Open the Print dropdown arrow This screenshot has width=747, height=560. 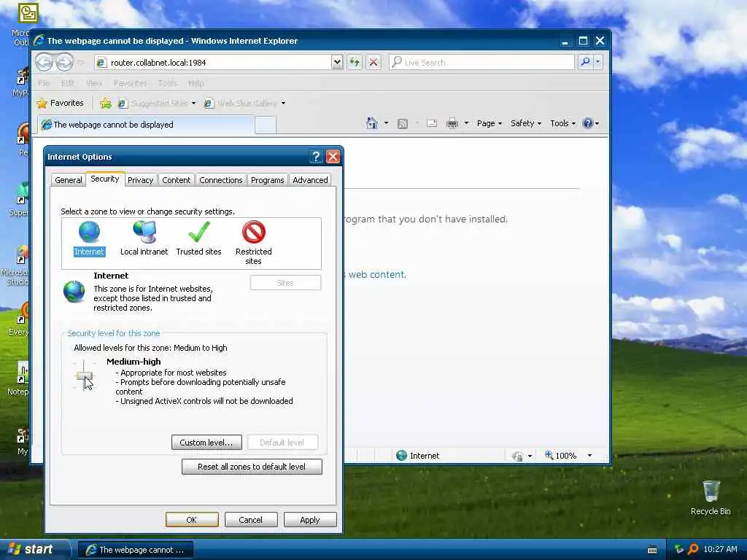[466, 123]
